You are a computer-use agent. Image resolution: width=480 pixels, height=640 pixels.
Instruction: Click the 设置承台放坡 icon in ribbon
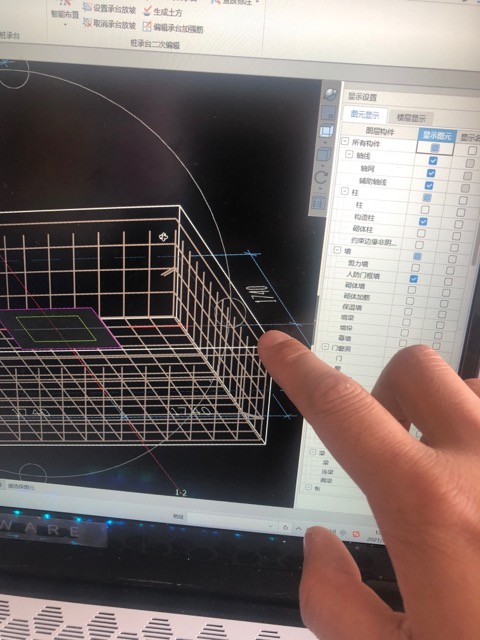[x=87, y=7]
